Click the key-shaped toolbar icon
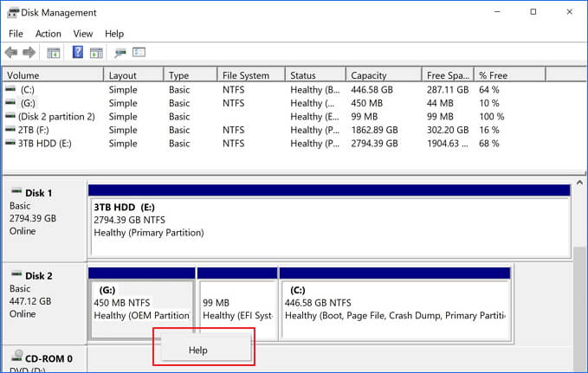The width and height of the screenshot is (588, 373). pos(120,53)
